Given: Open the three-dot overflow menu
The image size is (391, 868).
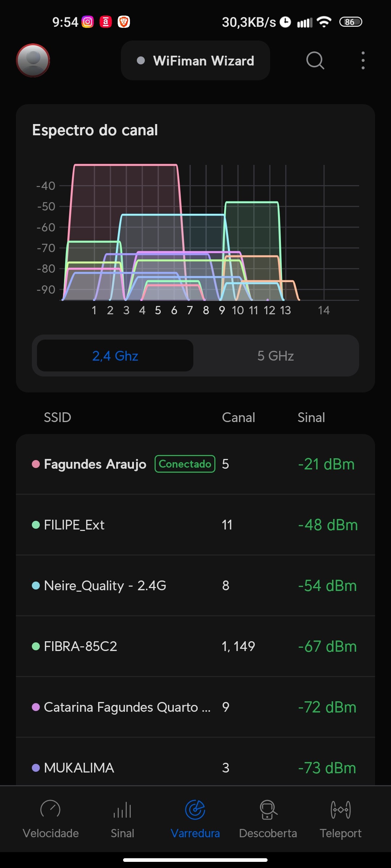Looking at the screenshot, I should click(363, 60).
